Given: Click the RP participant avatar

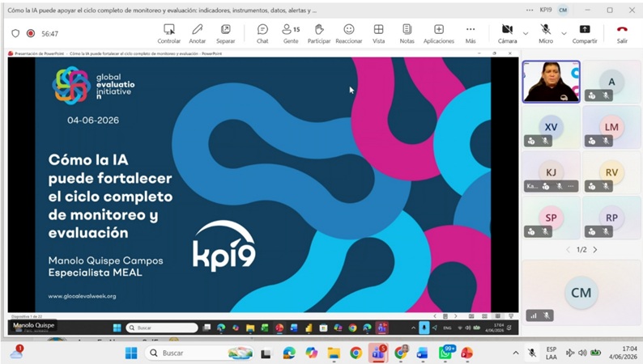Looking at the screenshot, I should point(611,218).
